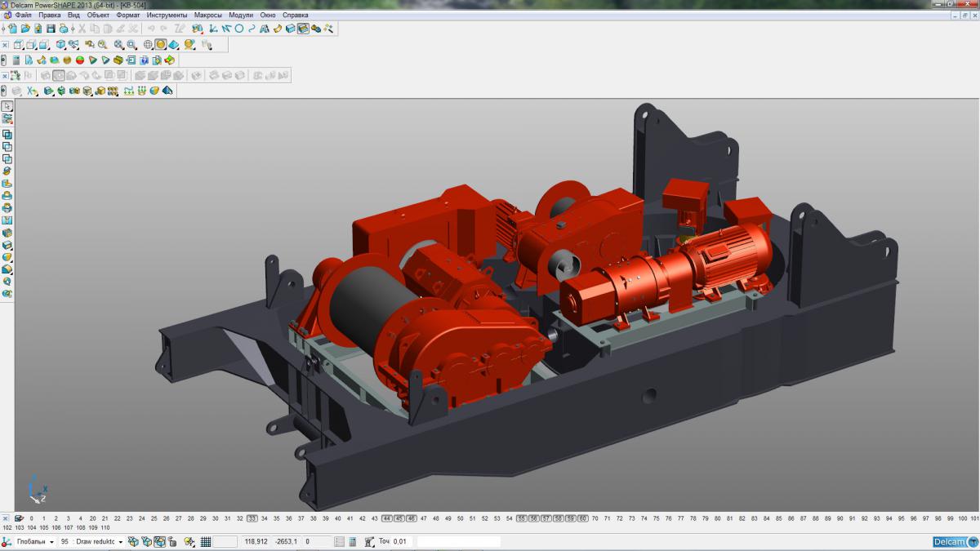The width and height of the screenshot is (980, 551).
Task: Open the Справка menu
Action: click(296, 15)
